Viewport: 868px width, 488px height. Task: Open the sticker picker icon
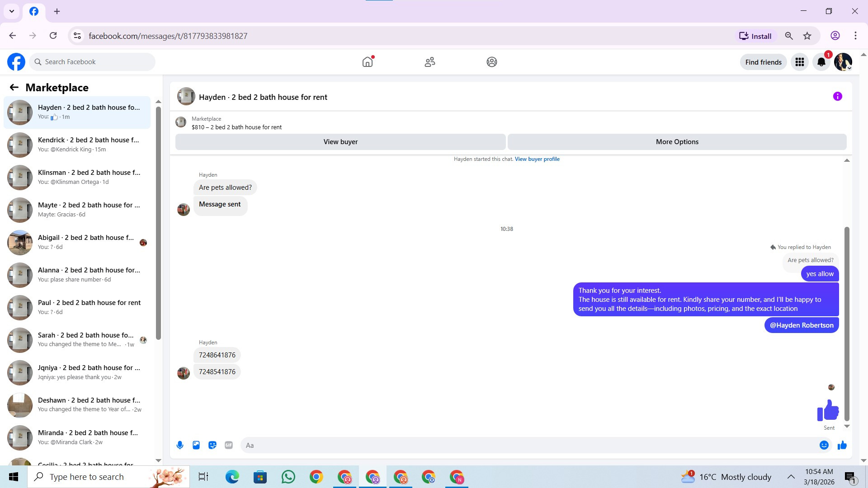(x=212, y=445)
